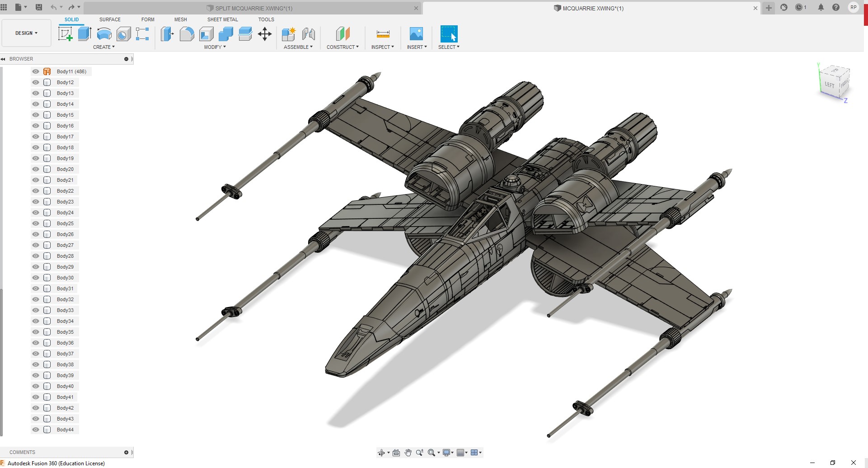
Task: Toggle visibility eye of Body15
Action: [36, 115]
